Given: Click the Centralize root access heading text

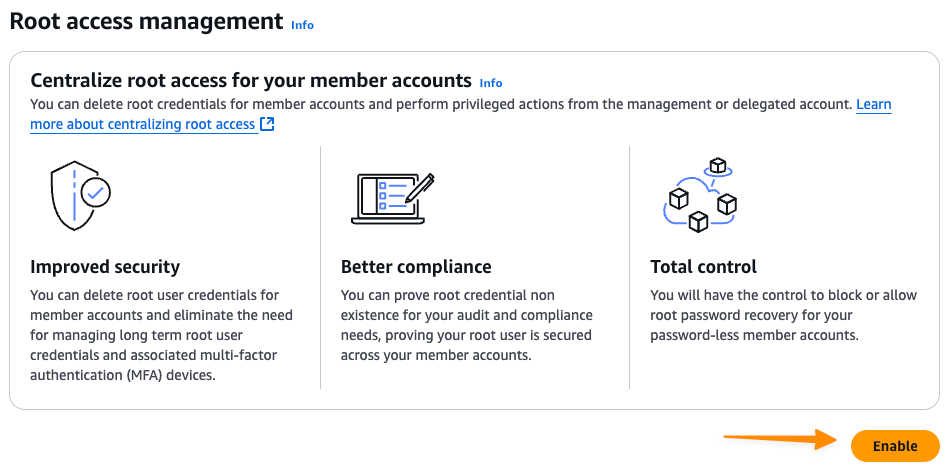Looking at the screenshot, I should pos(251,80).
